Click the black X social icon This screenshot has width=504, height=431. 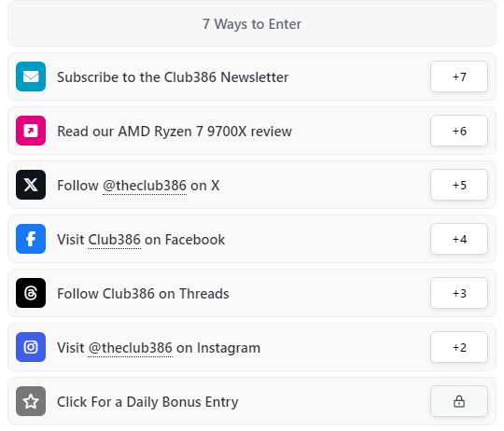coord(31,185)
